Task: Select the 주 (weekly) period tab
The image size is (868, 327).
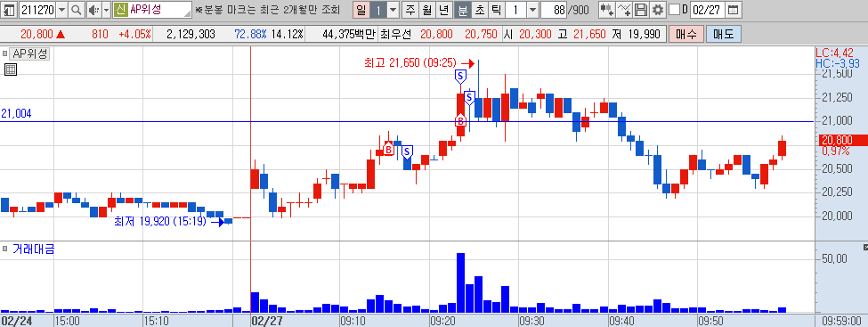Action: 410,10
